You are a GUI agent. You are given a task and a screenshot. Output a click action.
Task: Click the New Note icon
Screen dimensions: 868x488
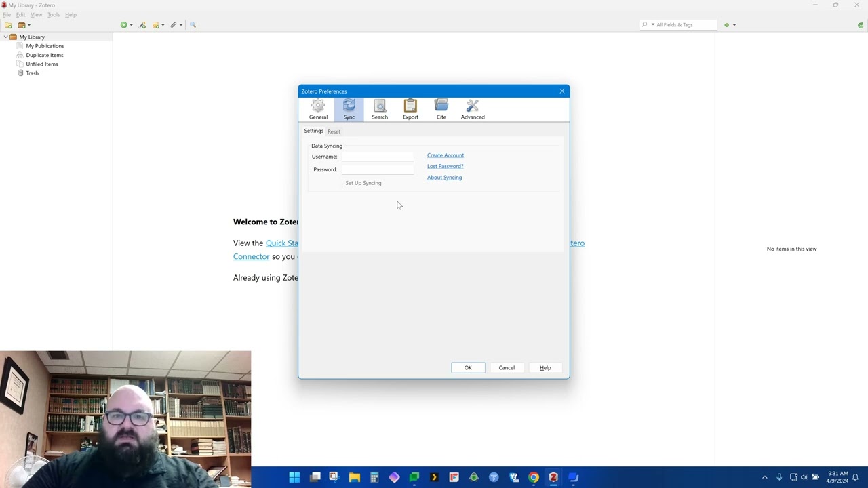(x=155, y=25)
